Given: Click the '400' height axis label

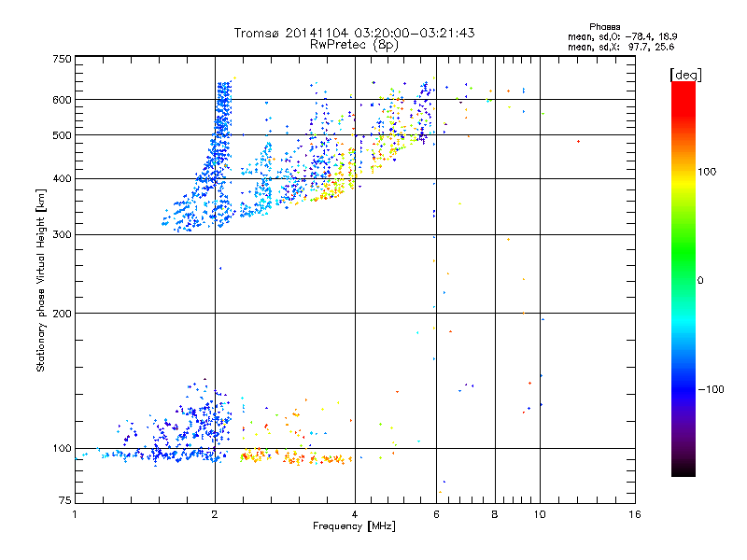Looking at the screenshot, I should tap(62, 179).
